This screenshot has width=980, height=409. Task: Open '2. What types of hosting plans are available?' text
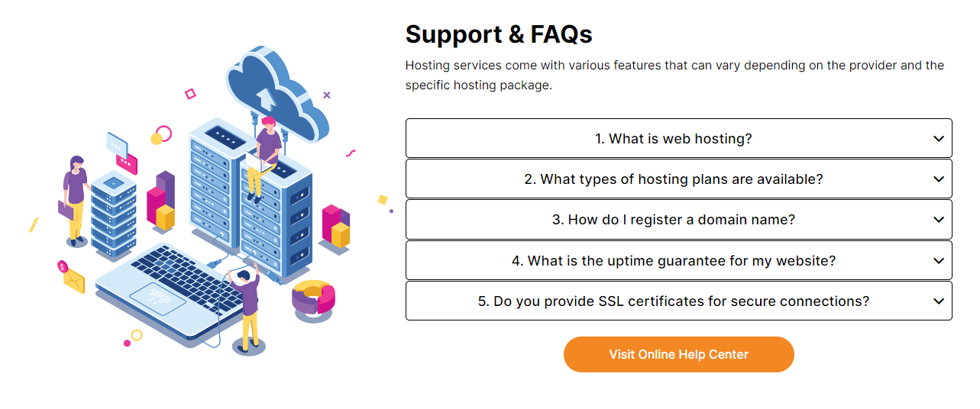(673, 179)
